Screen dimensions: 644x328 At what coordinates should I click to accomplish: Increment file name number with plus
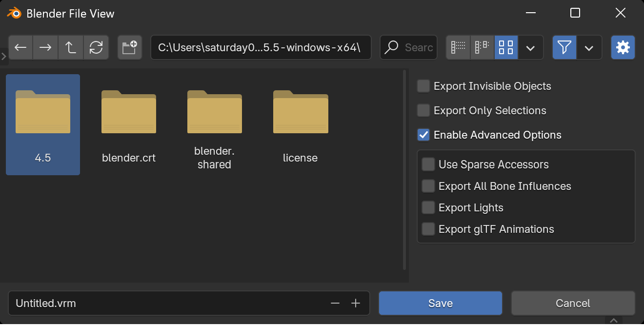(x=356, y=304)
